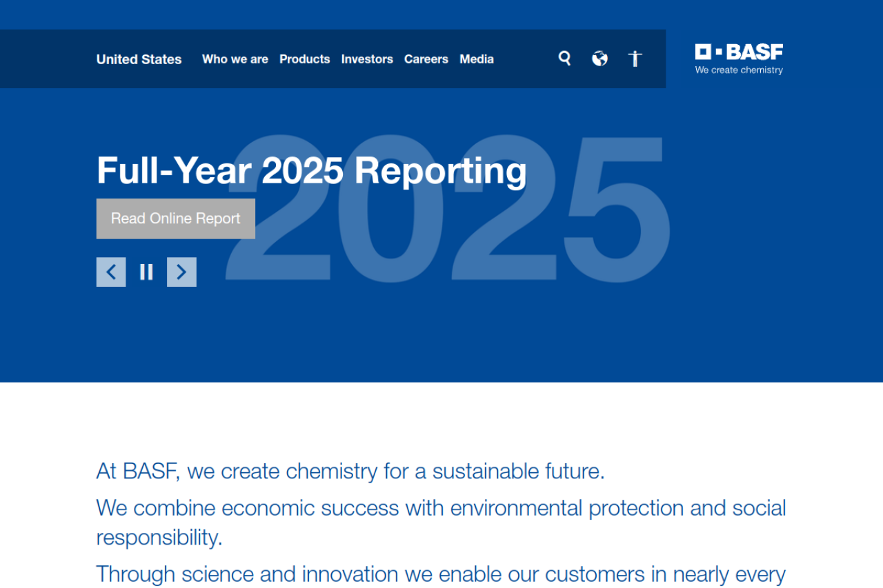Screen dimensions: 883x588
Task: Open the search magnifier icon
Action: (564, 59)
